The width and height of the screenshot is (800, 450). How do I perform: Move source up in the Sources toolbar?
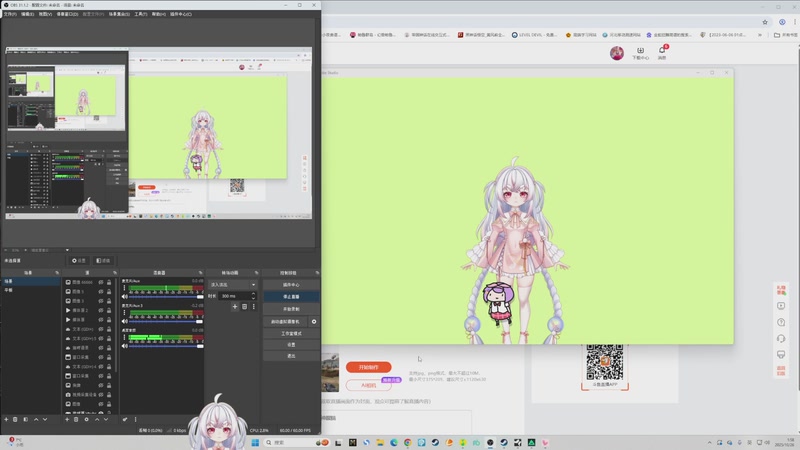(x=97, y=419)
